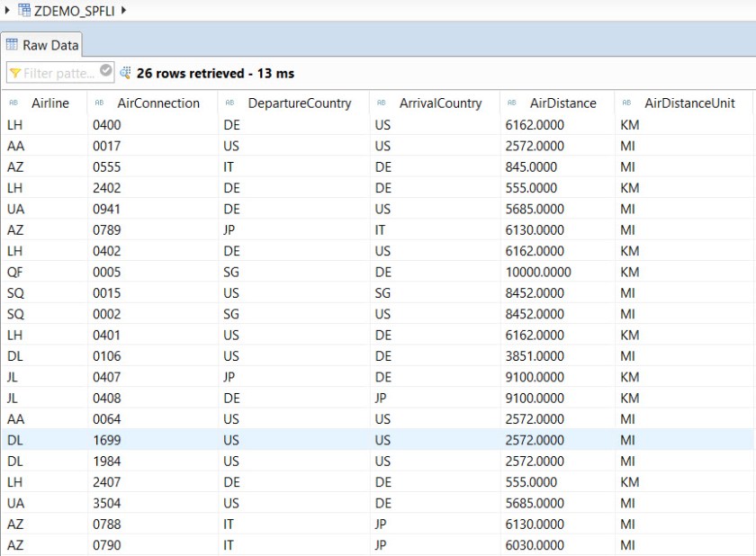Expand the arrow right of ZDEMO_SPFLI breadcrumb
Viewport: 756px width, 556px height.
click(122, 10)
